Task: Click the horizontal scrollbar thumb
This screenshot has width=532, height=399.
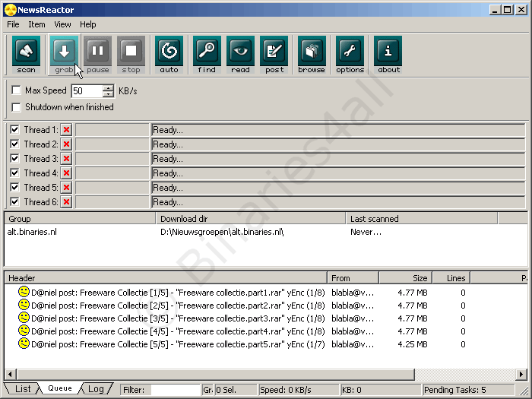Action: pos(216,374)
